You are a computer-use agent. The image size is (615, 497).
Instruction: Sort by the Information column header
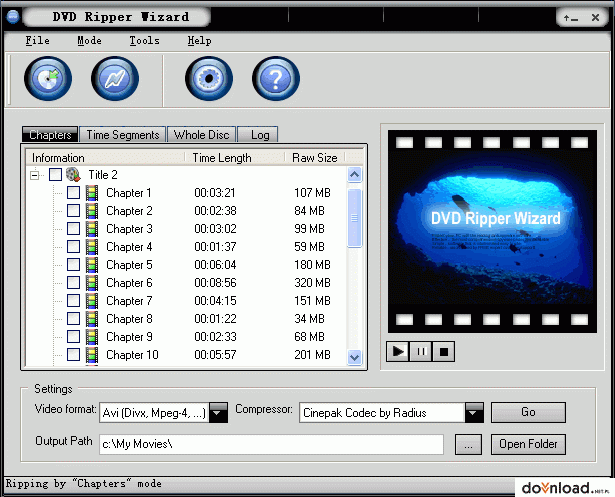point(105,158)
